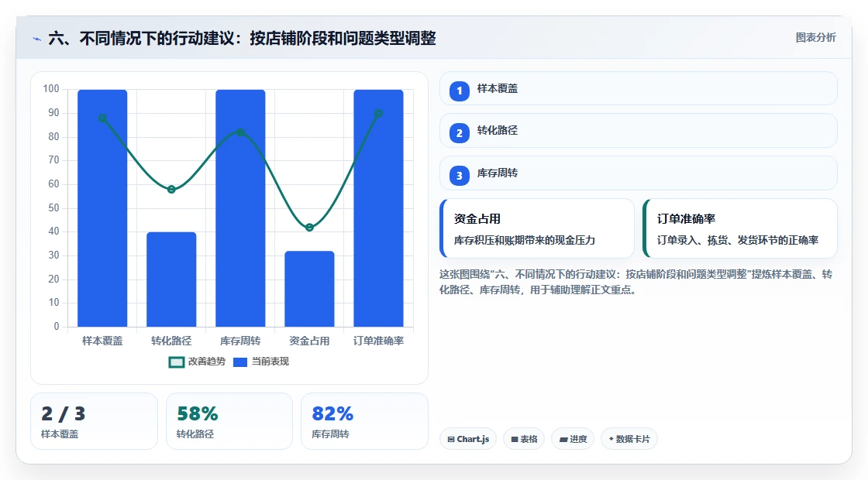Click the numbered badge 3 for 库存周转
Screen dimensions: 868x480
(460, 175)
